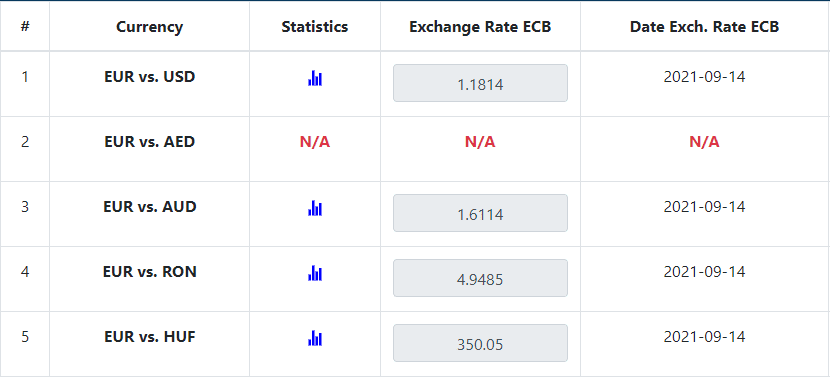Click the 2021-09-14 date in USD row
This screenshot has width=830, height=378.
click(705, 77)
